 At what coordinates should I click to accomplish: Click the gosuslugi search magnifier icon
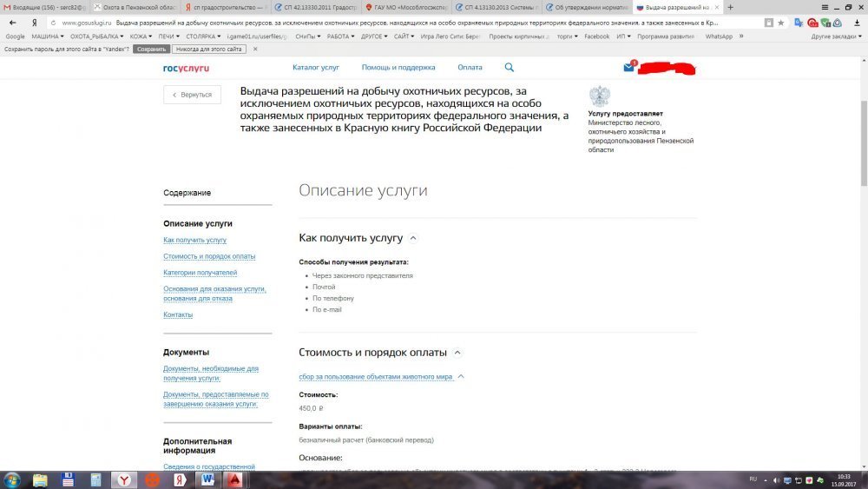pyautogui.click(x=510, y=68)
